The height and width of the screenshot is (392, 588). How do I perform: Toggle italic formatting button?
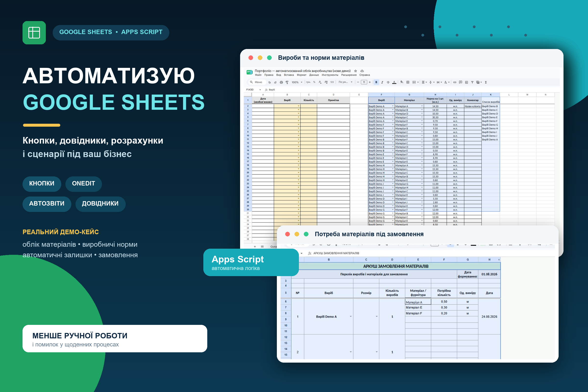[x=382, y=82]
